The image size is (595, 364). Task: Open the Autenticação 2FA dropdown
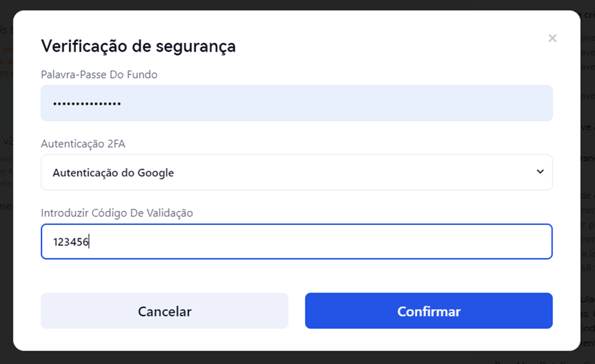[296, 173]
